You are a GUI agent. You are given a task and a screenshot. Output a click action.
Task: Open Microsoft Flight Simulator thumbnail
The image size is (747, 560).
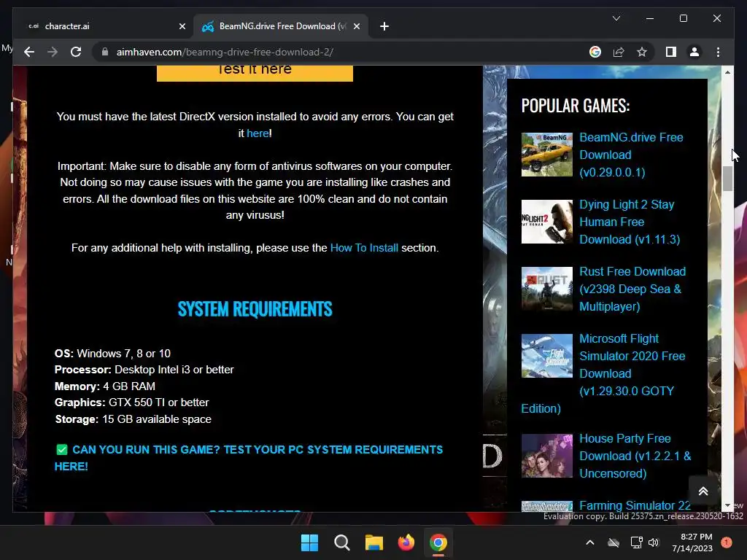547,356
